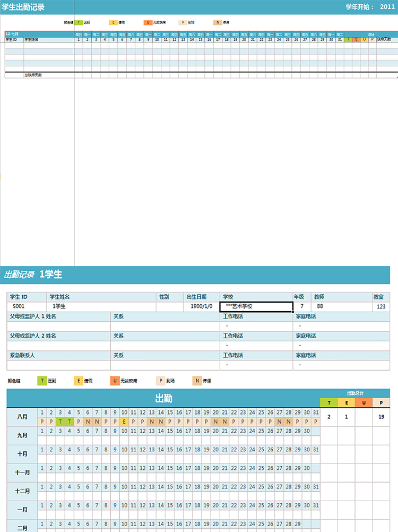The width and height of the screenshot is (398, 532).
Task: Pick beige P 到场 swatch above 出勤 table
Action: point(161,381)
